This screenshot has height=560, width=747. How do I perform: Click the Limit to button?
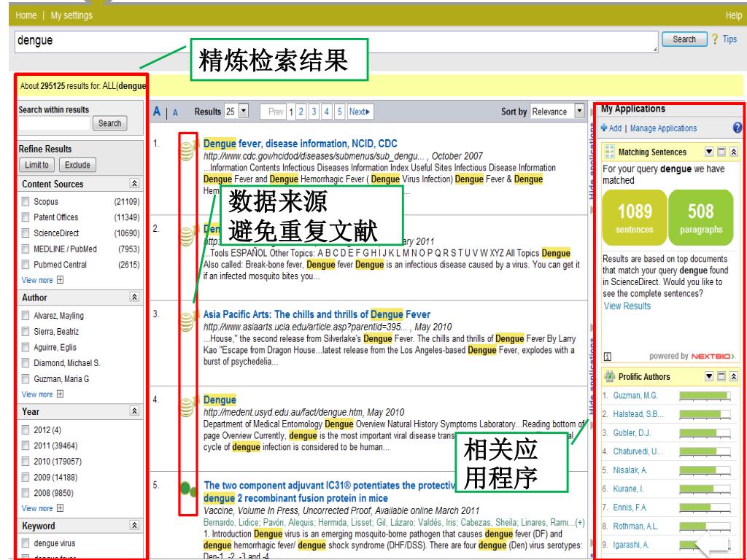pos(36,165)
